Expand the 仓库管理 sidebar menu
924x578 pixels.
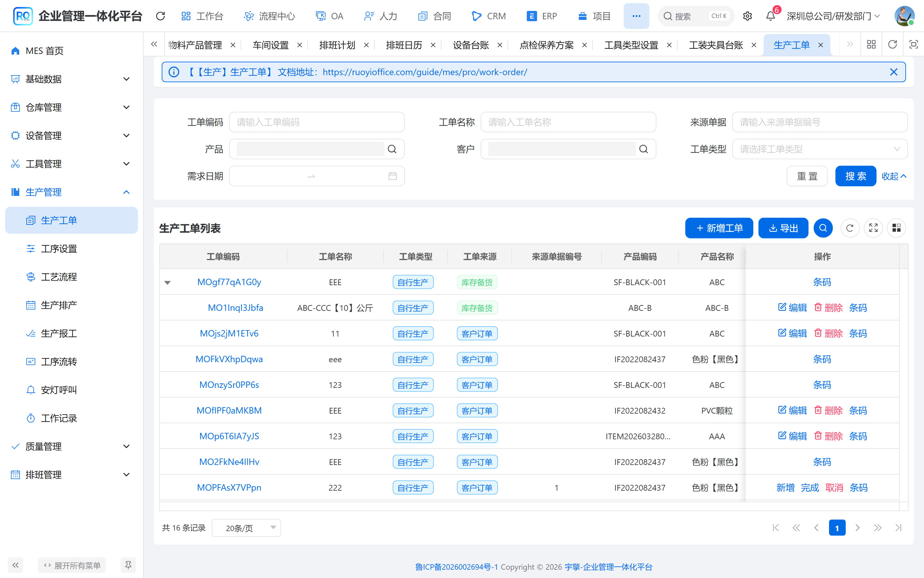[x=71, y=108]
